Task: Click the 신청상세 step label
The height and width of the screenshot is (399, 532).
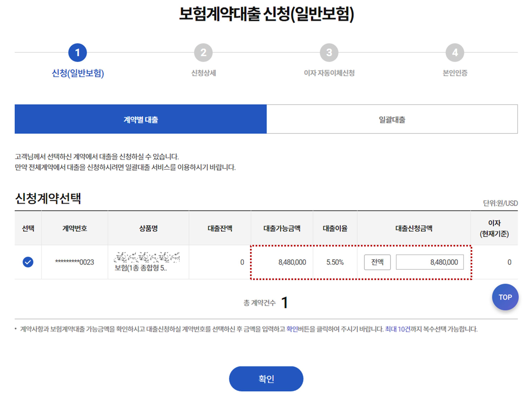Action: tap(203, 73)
